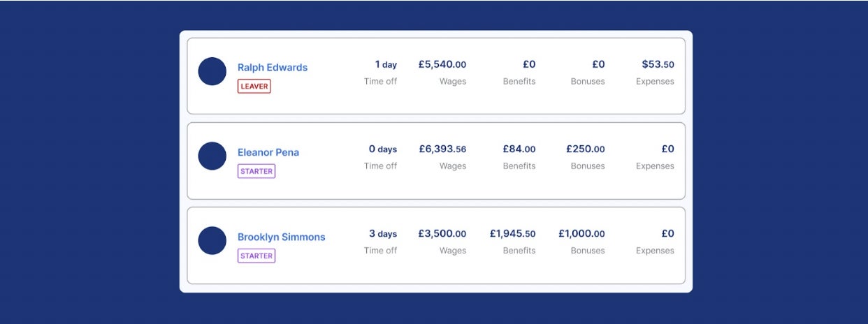Select Ralph Edwards' 1 day time off

[386, 65]
